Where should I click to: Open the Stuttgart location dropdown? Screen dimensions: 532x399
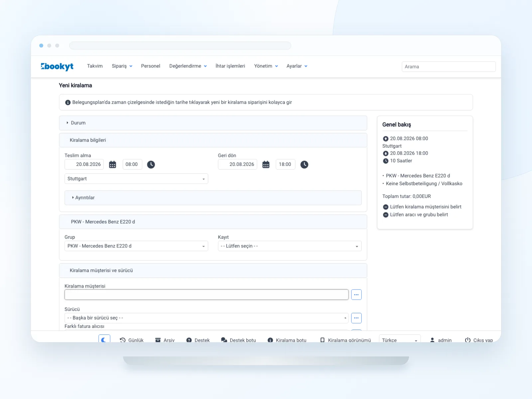pos(136,179)
